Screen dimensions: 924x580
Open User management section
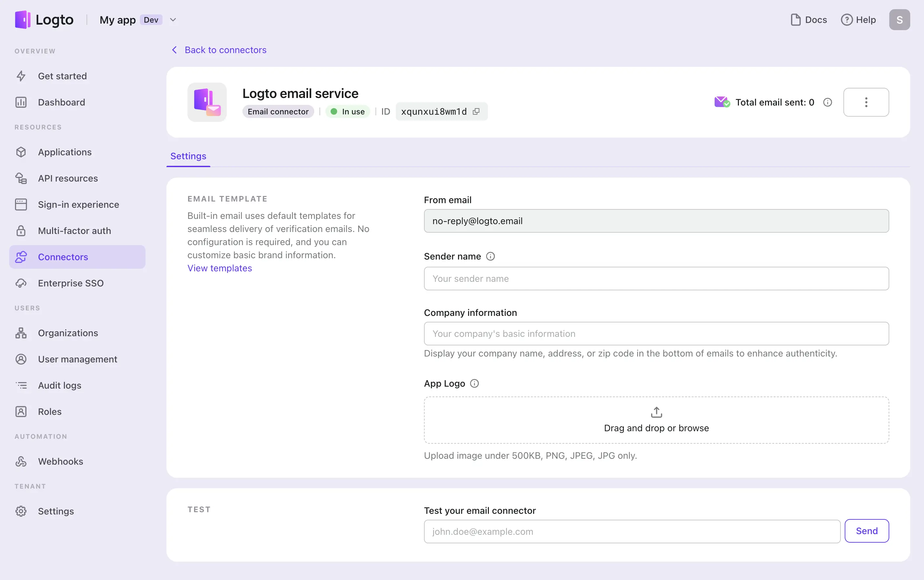pos(77,359)
